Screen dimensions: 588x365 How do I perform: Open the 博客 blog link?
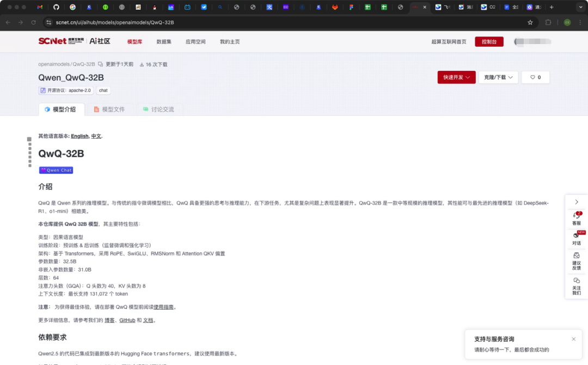click(x=109, y=320)
